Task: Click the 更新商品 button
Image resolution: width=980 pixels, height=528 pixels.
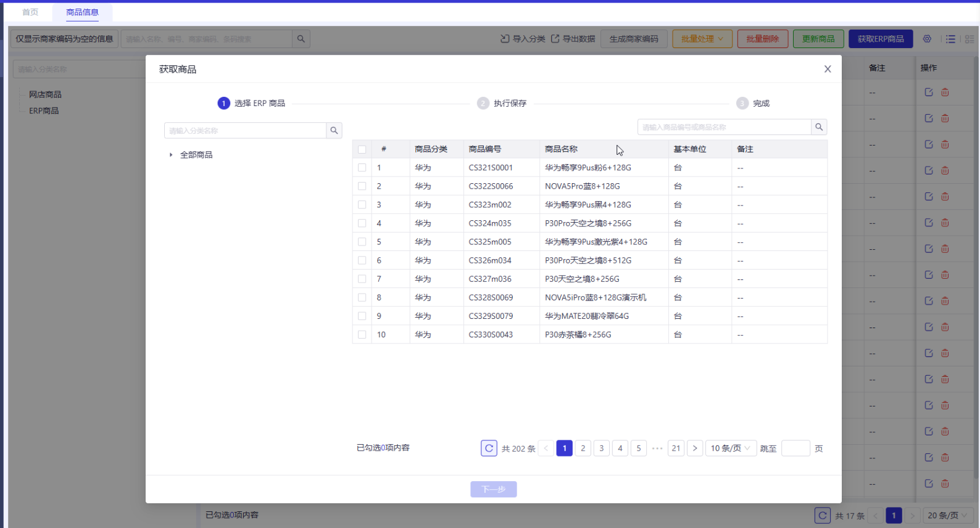Action: pos(818,39)
